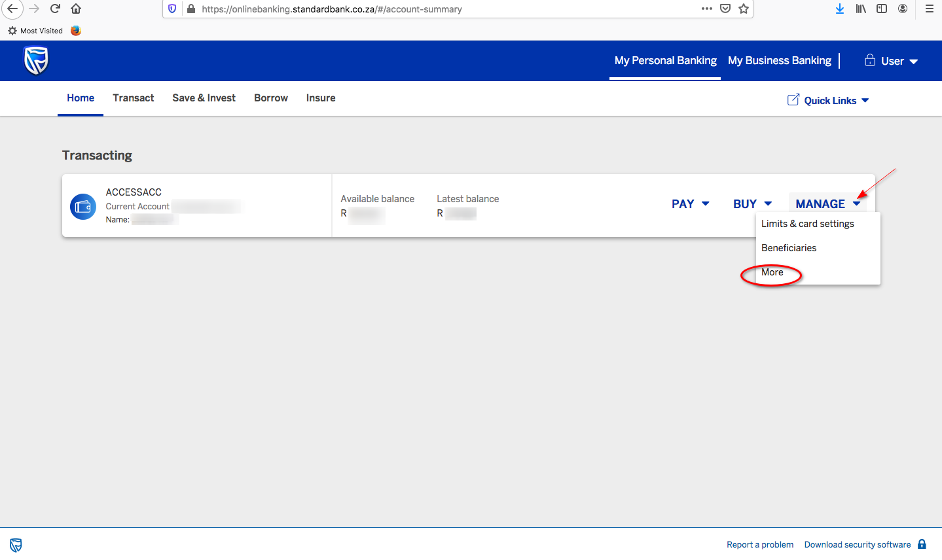Click the browser home icon
This screenshot has height=560, width=942.
coord(76,9)
